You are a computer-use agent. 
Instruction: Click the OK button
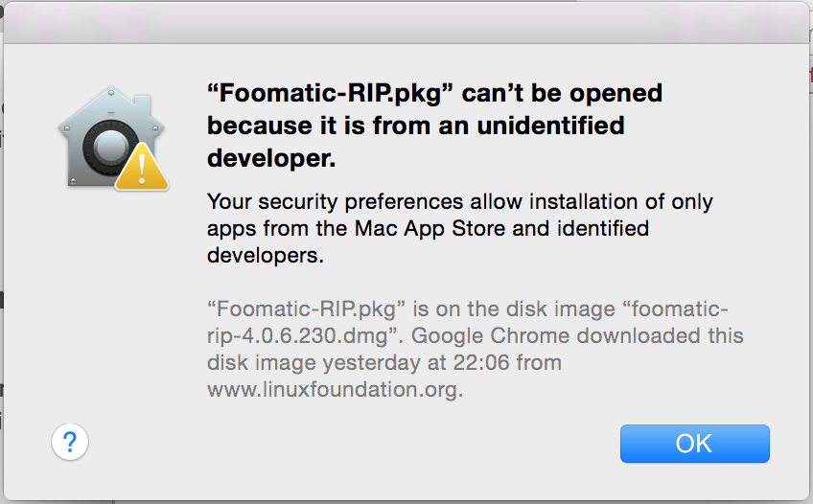click(x=694, y=443)
